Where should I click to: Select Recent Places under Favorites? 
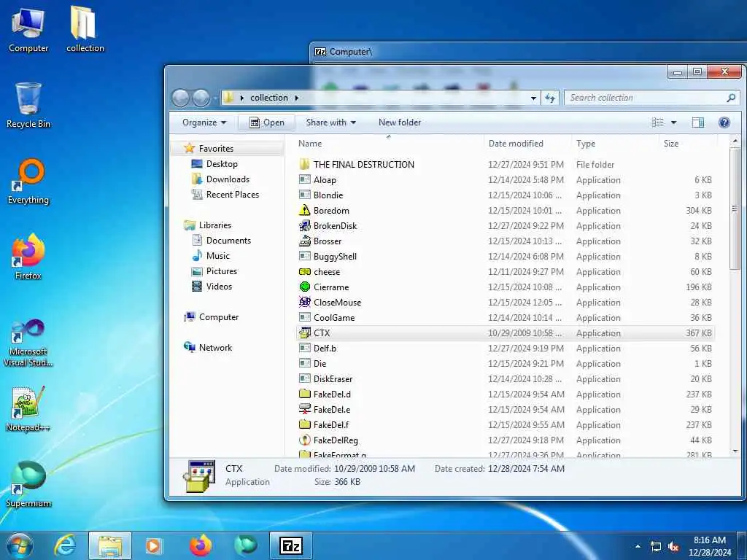coord(232,194)
